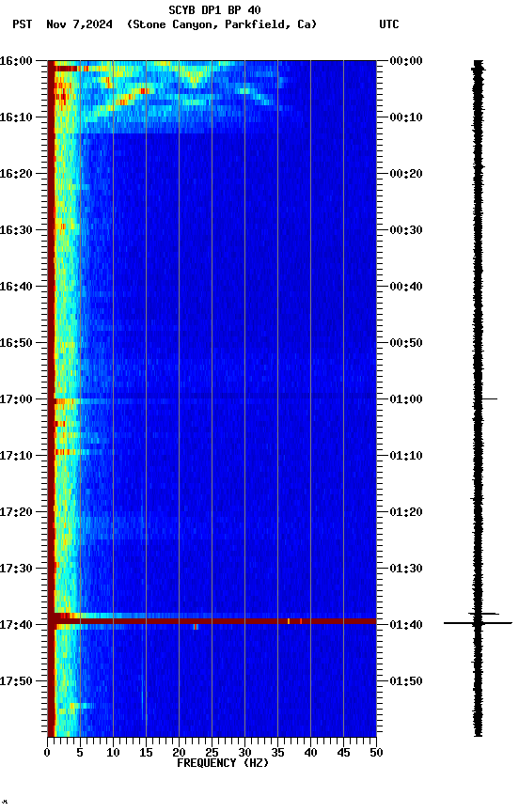Click the 'FREQUENCY (HZ)' axis label
This screenshot has width=519, height=812.
coord(223,763)
